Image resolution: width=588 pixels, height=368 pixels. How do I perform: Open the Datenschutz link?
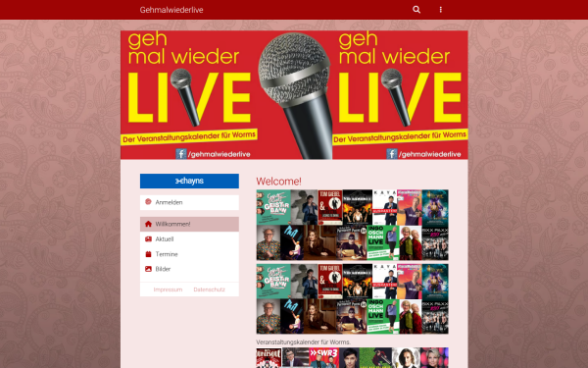pos(210,289)
